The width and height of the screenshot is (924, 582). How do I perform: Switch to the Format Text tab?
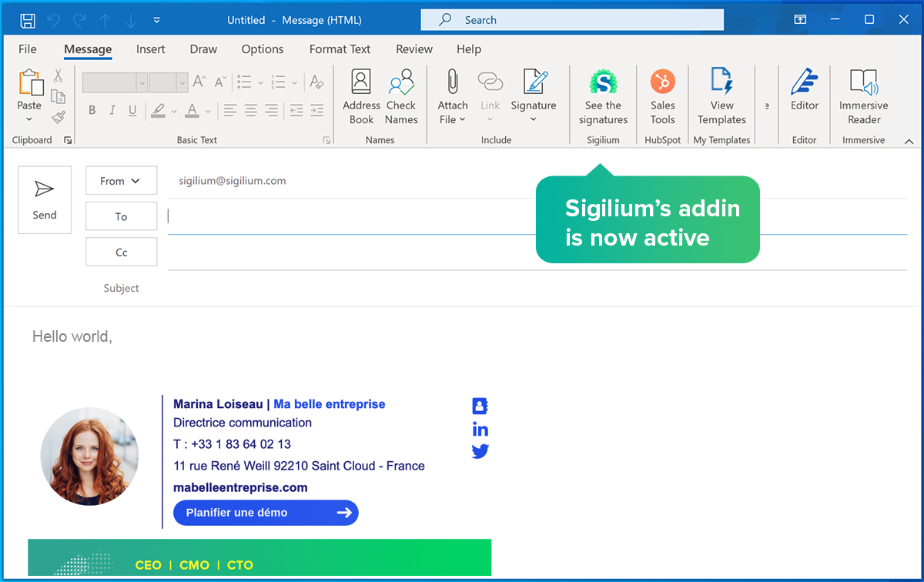click(x=340, y=49)
